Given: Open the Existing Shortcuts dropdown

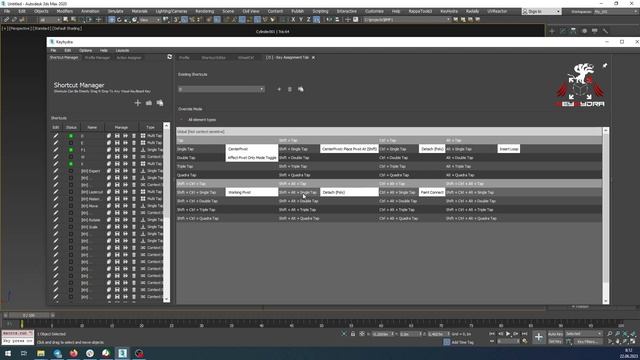Looking at the screenshot, I should (x=221, y=89).
